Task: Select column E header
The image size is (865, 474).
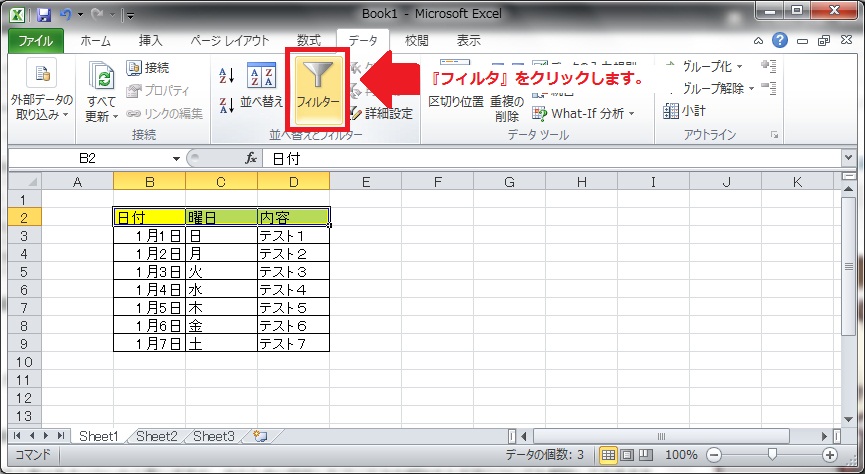Action: click(365, 182)
